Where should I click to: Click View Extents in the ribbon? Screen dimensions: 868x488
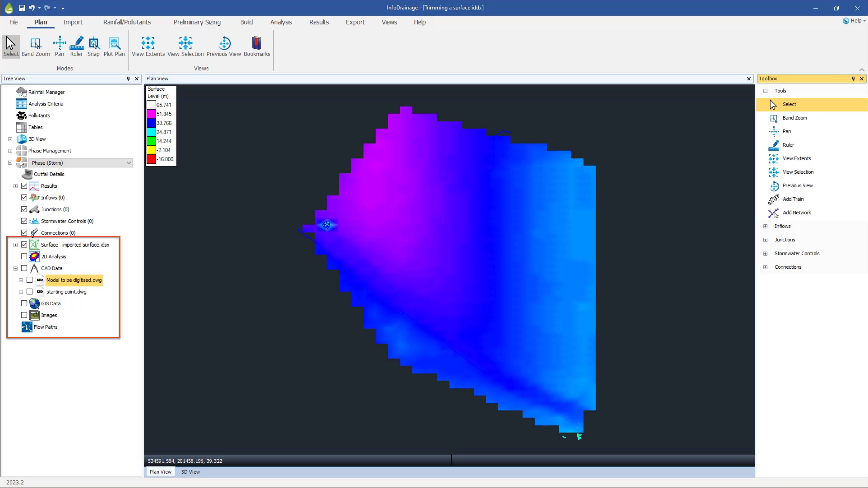[148, 47]
